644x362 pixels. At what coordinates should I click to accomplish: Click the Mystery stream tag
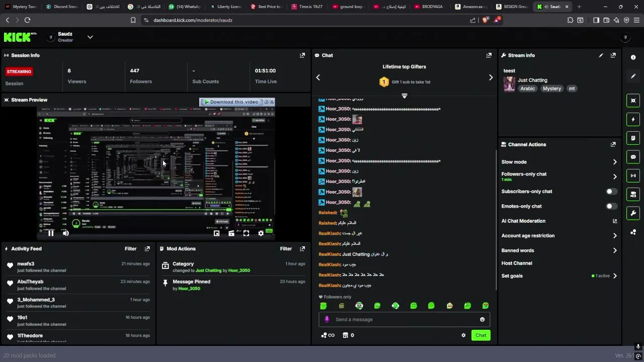tap(552, 88)
